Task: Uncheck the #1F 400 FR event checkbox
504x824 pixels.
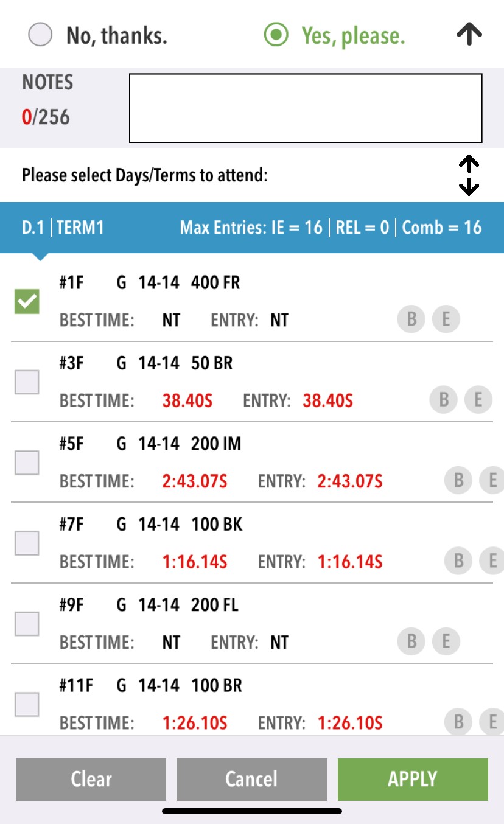Action: [27, 302]
